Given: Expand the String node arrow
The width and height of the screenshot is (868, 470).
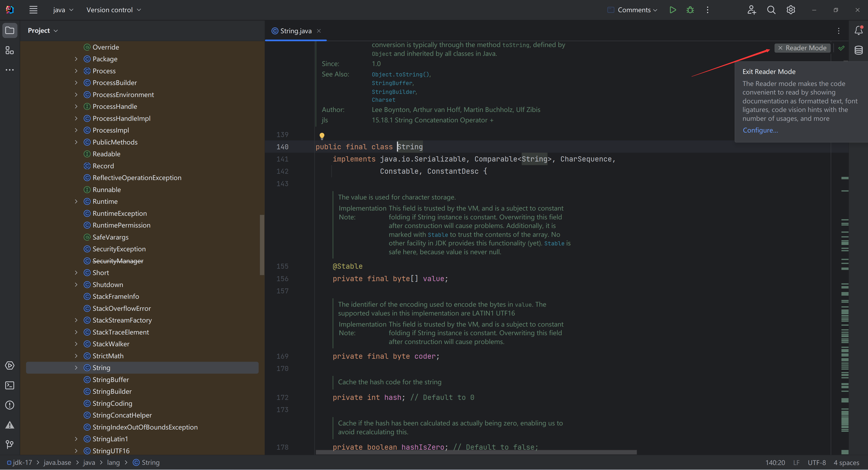Looking at the screenshot, I should pos(76,368).
